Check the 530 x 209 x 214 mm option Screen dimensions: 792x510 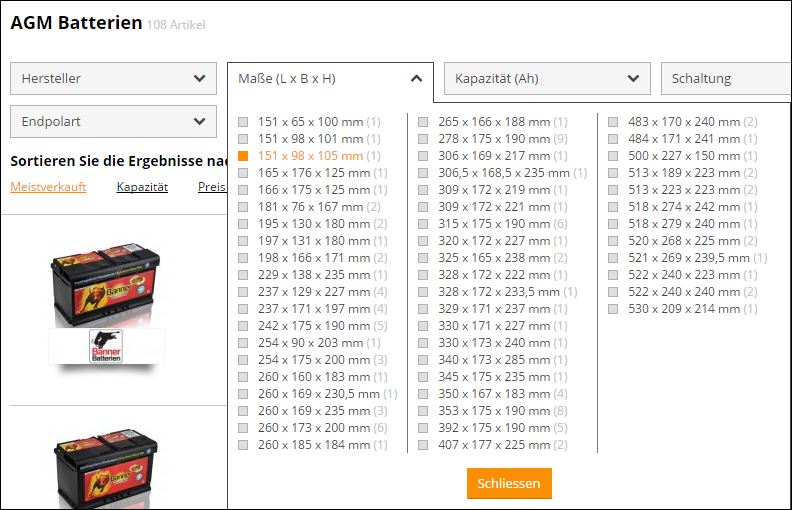point(613,309)
